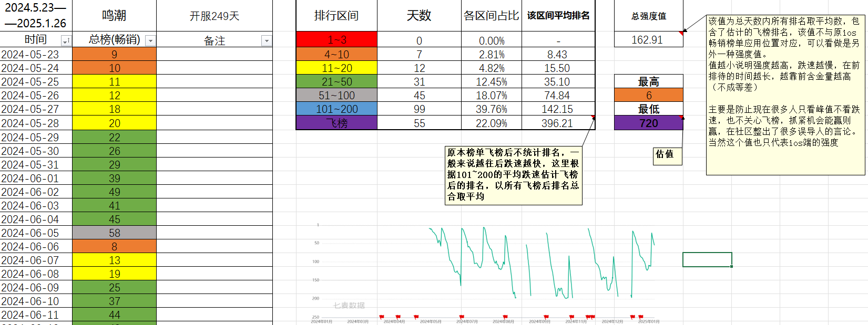Viewport: 868px width, 325px height.
Task: Click the red flag near 2024年07月 on chart
Action: pyautogui.click(x=462, y=317)
